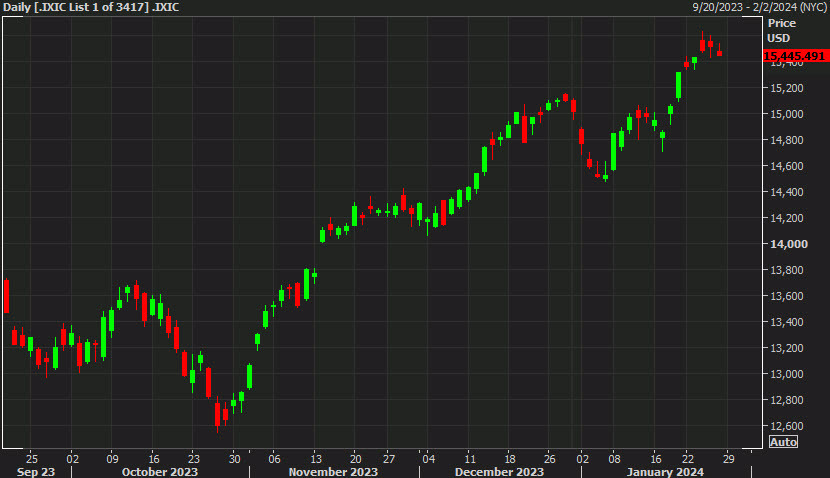This screenshot has width=830, height=478.
Task: Click the date tick 25 under September
Action: coord(32,459)
